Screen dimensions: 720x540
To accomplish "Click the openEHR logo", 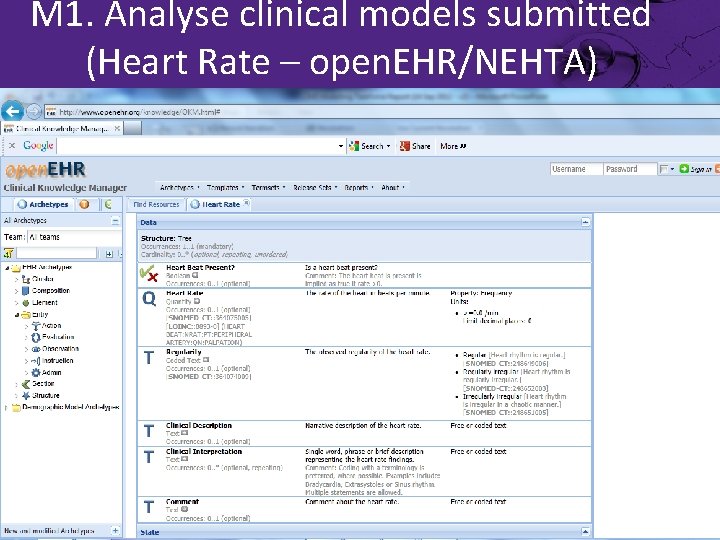I will tap(45, 169).
